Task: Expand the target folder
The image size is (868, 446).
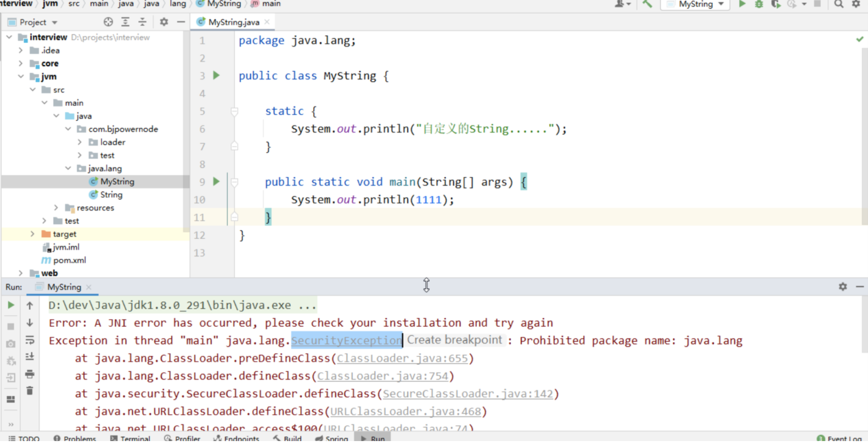Action: coord(32,234)
